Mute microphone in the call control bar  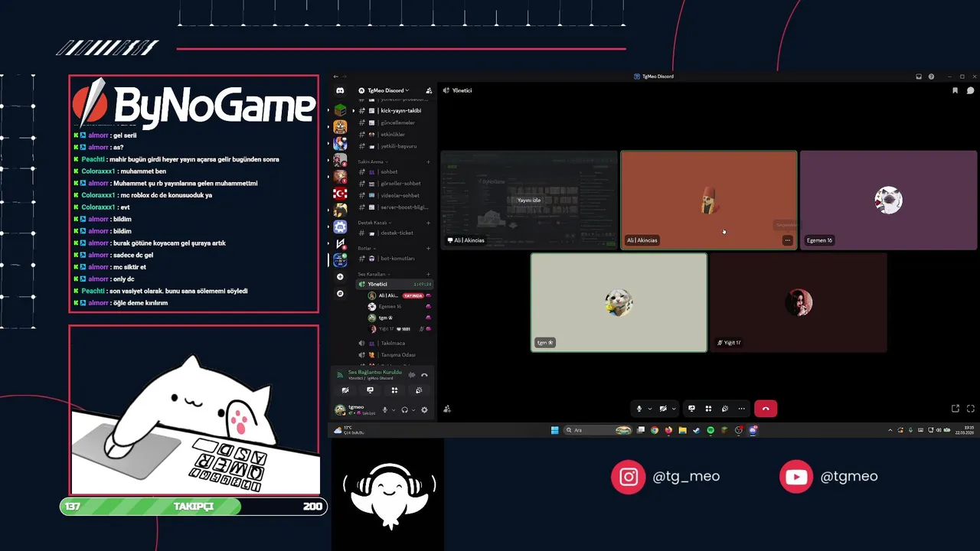click(639, 409)
